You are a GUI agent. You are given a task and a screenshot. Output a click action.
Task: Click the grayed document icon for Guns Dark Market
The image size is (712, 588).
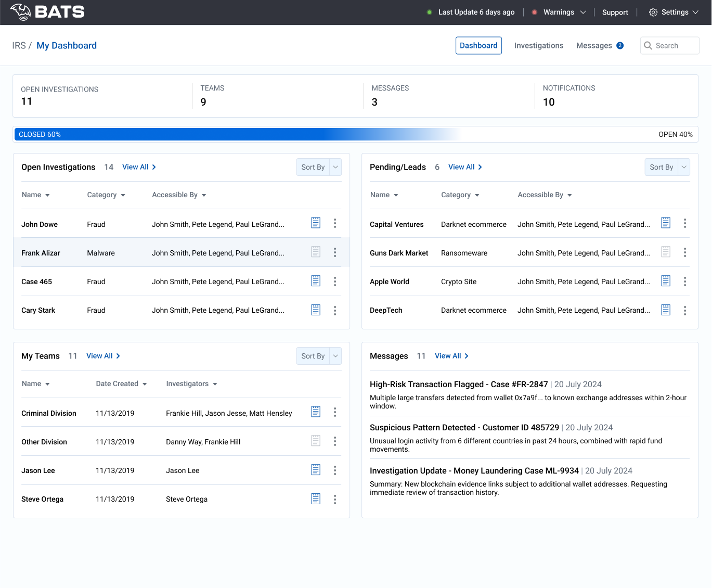[666, 252]
